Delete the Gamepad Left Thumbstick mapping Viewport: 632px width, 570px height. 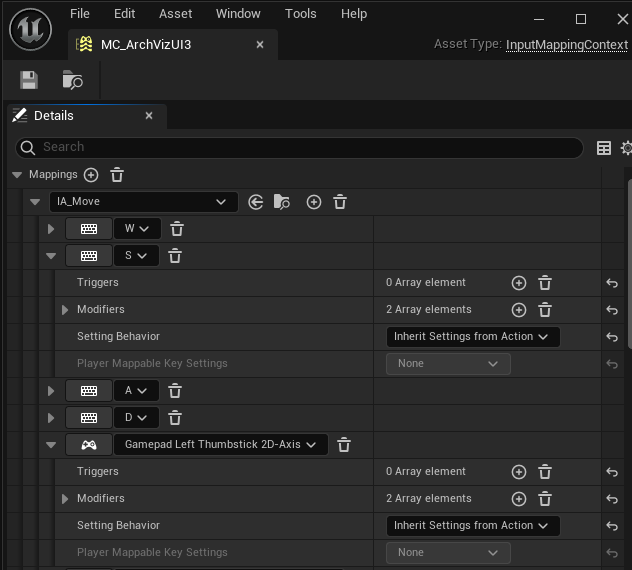(344, 445)
